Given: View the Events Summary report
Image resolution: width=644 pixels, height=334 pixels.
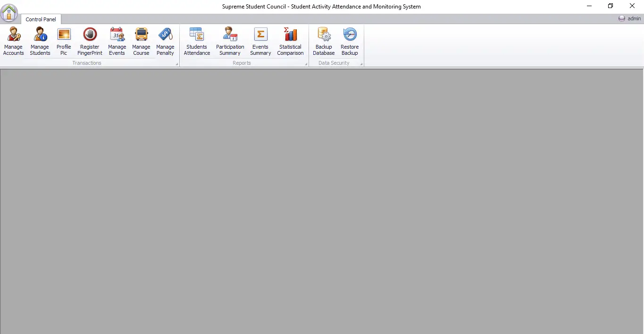Looking at the screenshot, I should point(260,42).
